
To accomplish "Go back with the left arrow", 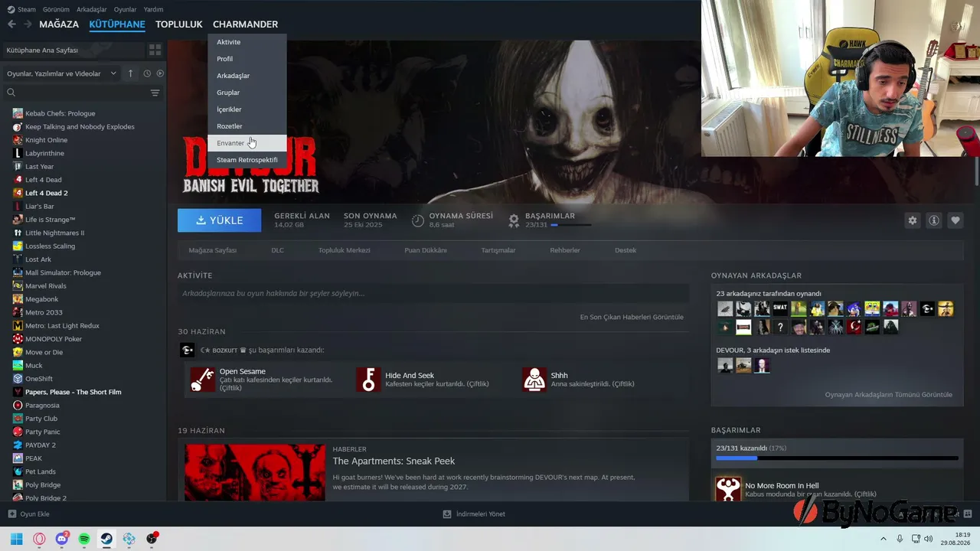I will point(11,24).
